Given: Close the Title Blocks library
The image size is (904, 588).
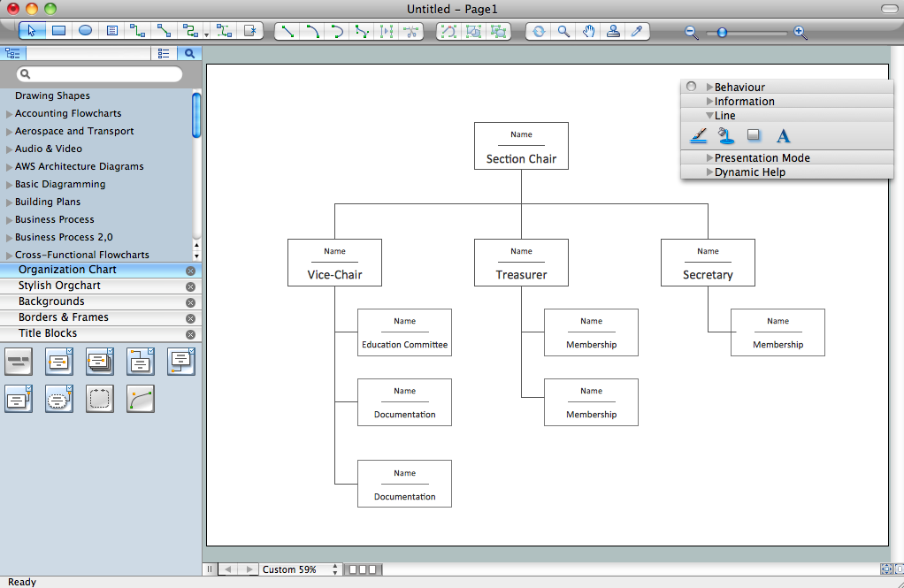Looking at the screenshot, I should tap(191, 334).
